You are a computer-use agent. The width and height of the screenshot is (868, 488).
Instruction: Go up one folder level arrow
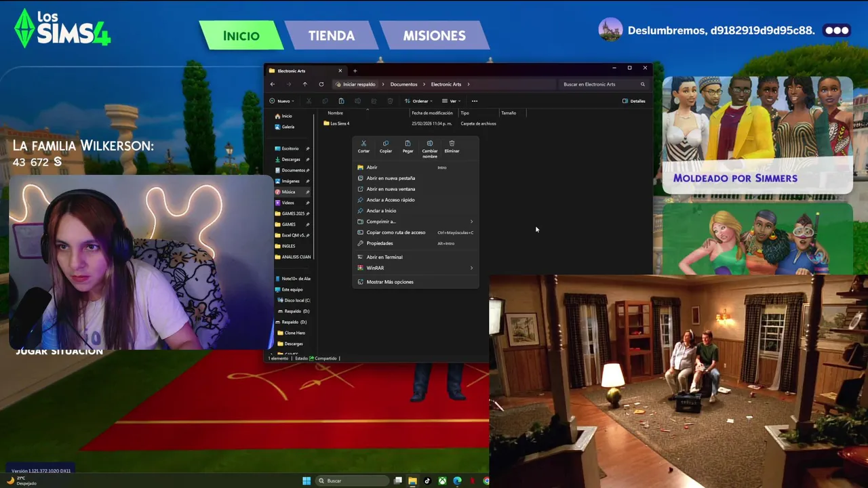point(304,84)
